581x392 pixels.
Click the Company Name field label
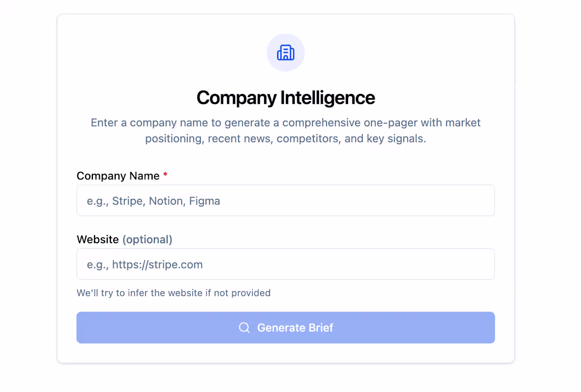117,176
